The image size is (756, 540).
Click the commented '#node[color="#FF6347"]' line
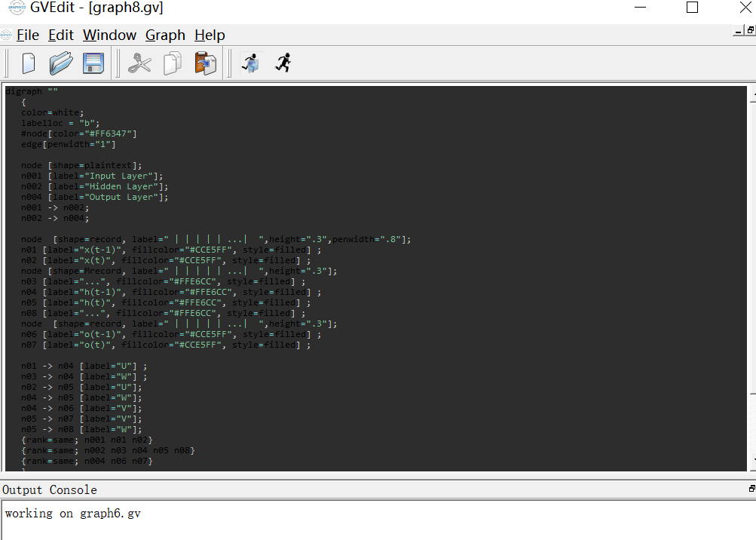(79, 133)
